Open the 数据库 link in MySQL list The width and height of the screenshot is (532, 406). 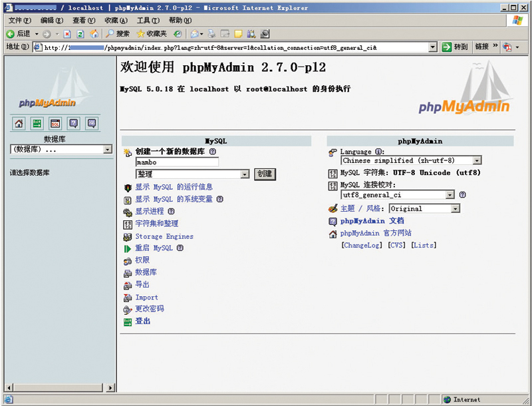[146, 272]
